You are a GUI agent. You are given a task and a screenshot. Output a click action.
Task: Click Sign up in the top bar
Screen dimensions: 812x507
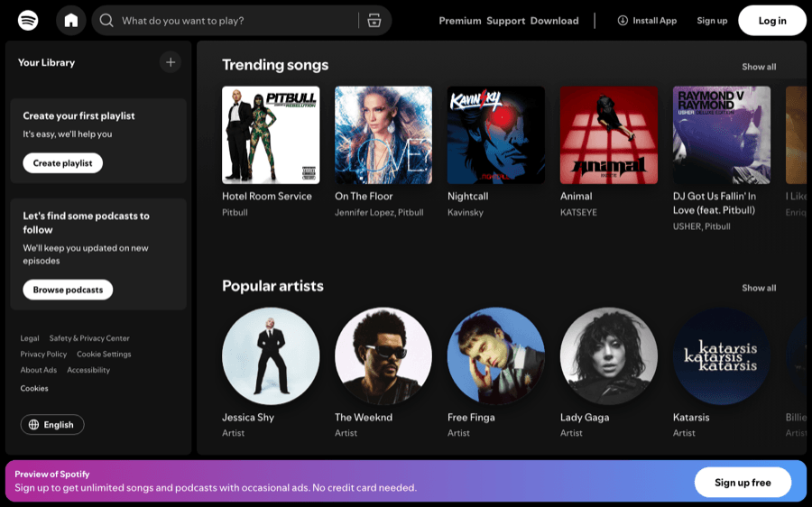(x=712, y=21)
